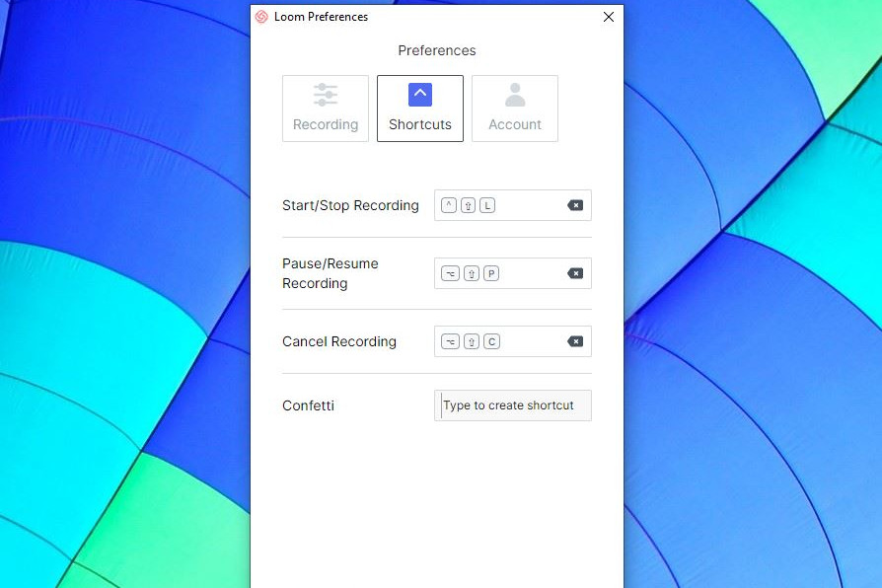
Task: Focus the Confetti shortcut input field
Action: click(513, 405)
